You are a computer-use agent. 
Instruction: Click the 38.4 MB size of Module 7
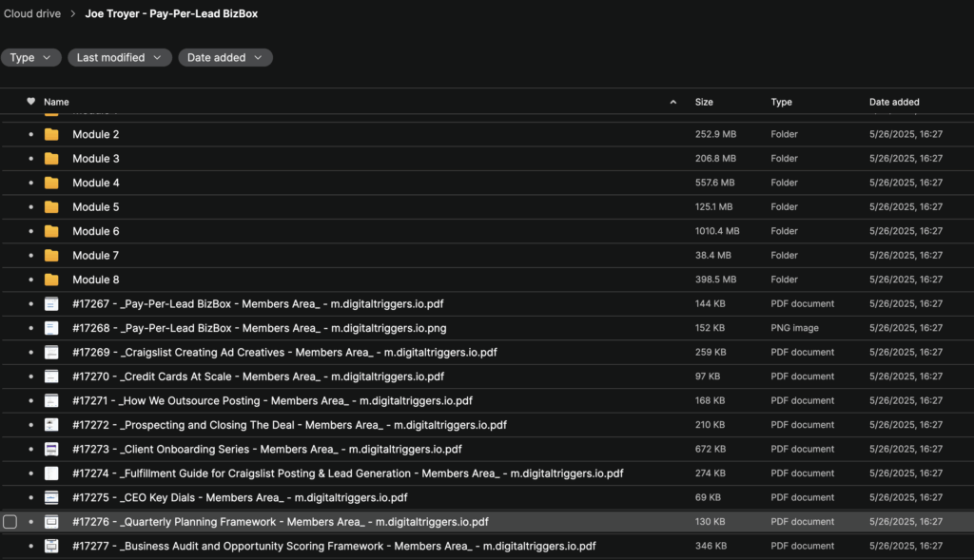click(713, 255)
